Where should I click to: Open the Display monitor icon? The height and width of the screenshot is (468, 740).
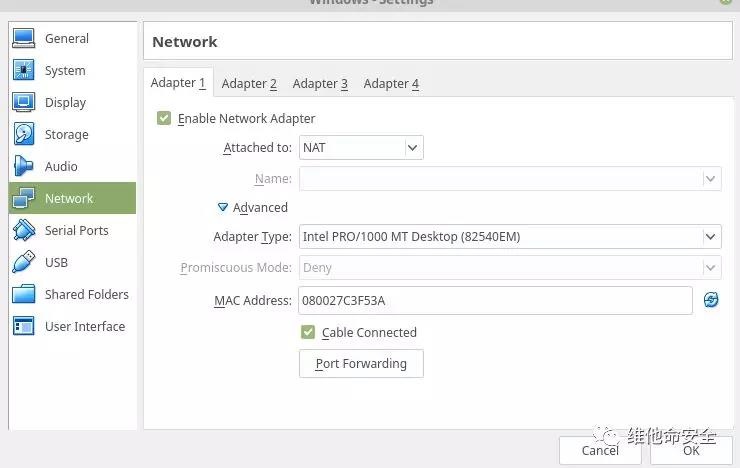tap(24, 103)
